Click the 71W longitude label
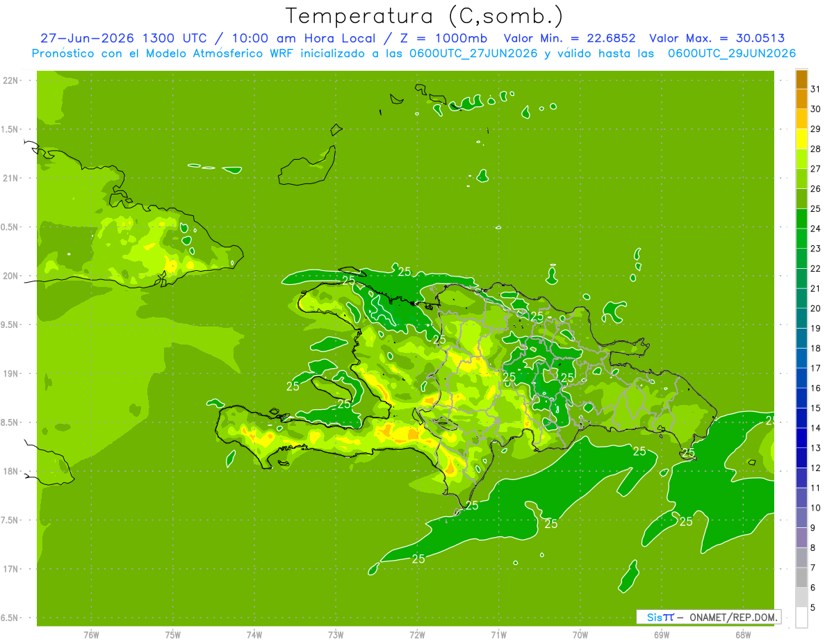 tap(498, 634)
